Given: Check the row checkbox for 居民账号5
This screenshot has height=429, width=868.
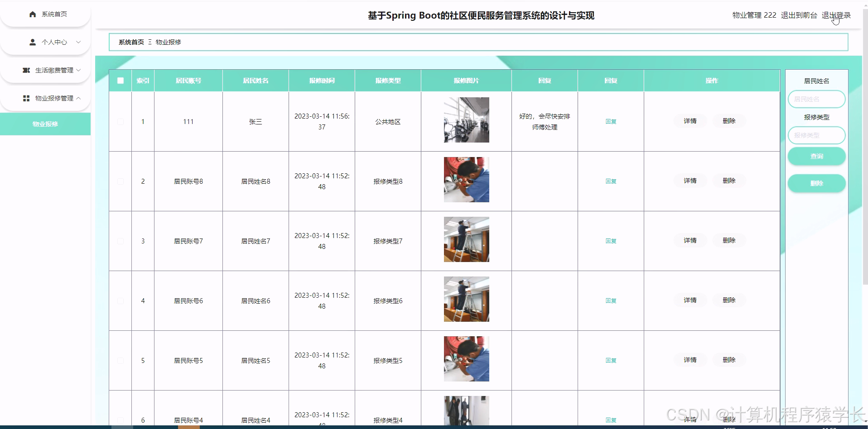Looking at the screenshot, I should [x=121, y=361].
